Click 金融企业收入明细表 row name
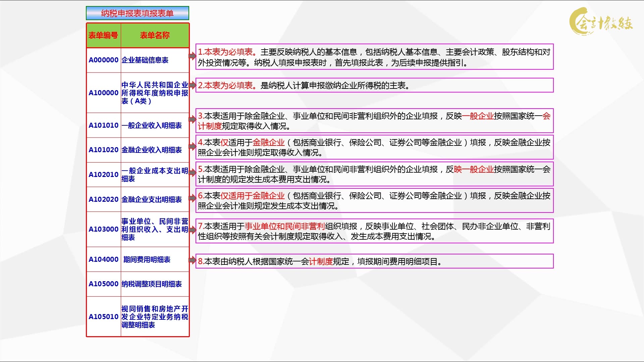The width and height of the screenshot is (644, 362). point(152,150)
